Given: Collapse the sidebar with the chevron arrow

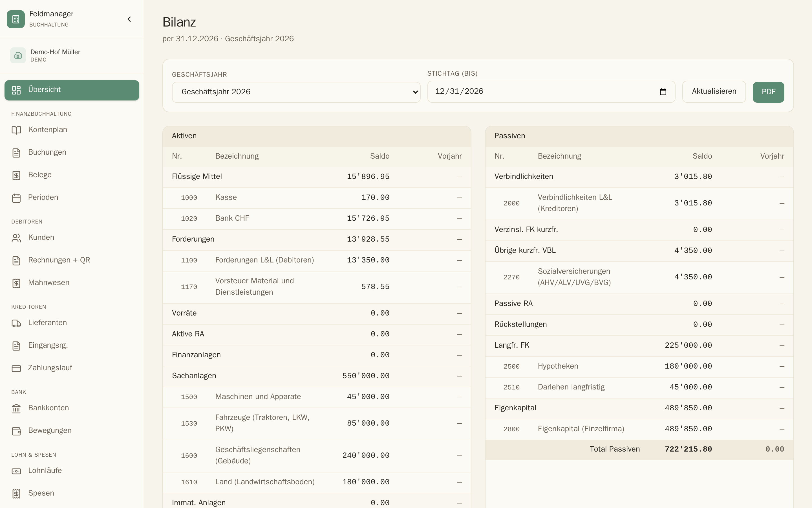Looking at the screenshot, I should [129, 19].
